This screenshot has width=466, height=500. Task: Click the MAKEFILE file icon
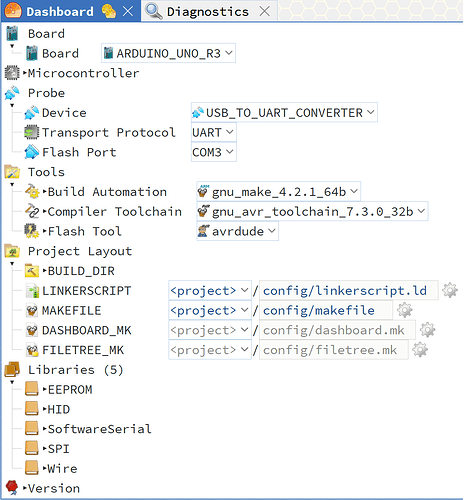pos(32,310)
